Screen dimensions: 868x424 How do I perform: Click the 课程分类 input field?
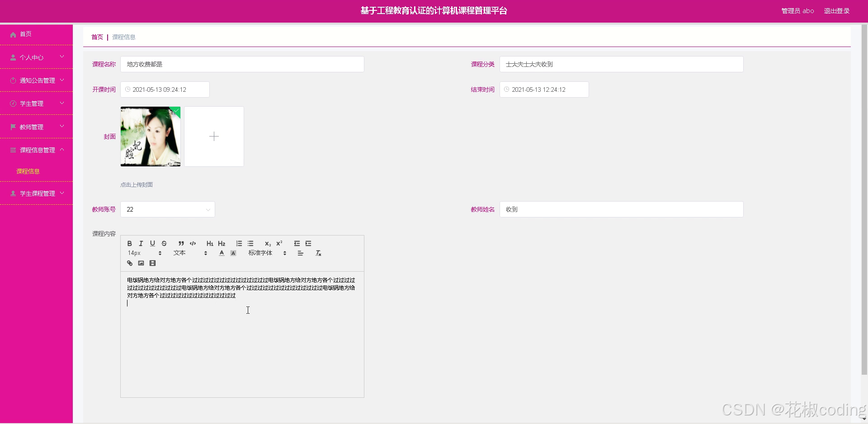tap(621, 64)
